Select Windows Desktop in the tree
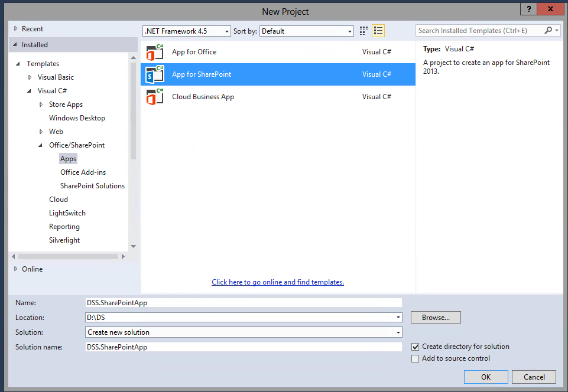Viewport: 568px width, 392px height. click(x=77, y=118)
